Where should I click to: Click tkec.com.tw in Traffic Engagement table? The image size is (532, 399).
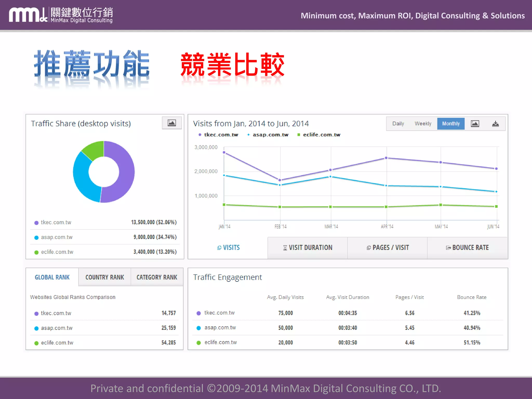(220, 313)
